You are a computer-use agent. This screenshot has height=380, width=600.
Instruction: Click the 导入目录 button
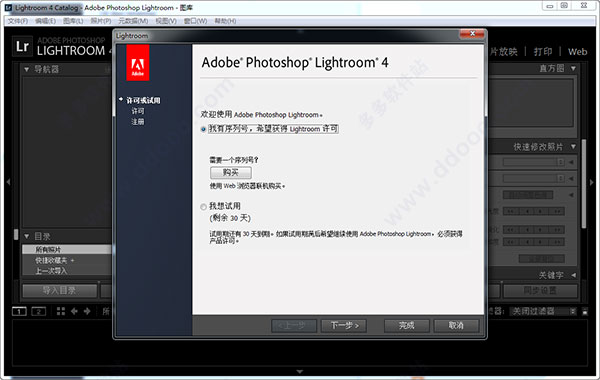59,291
